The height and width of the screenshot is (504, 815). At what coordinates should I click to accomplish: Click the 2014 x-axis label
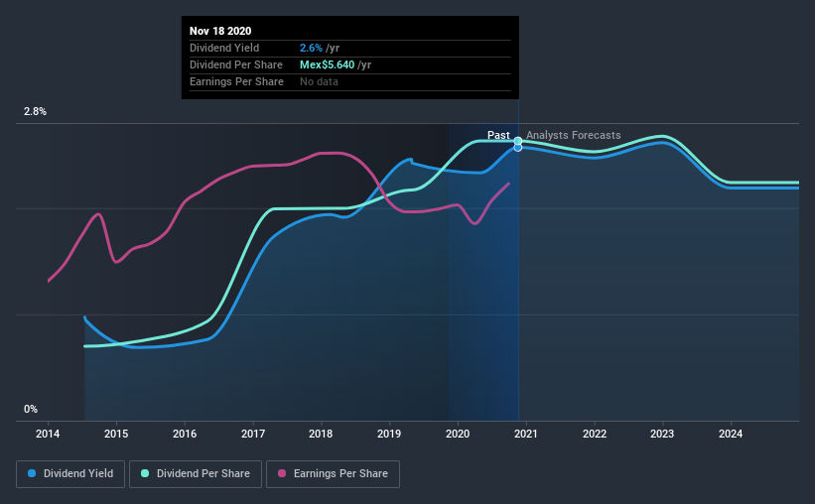click(x=48, y=434)
